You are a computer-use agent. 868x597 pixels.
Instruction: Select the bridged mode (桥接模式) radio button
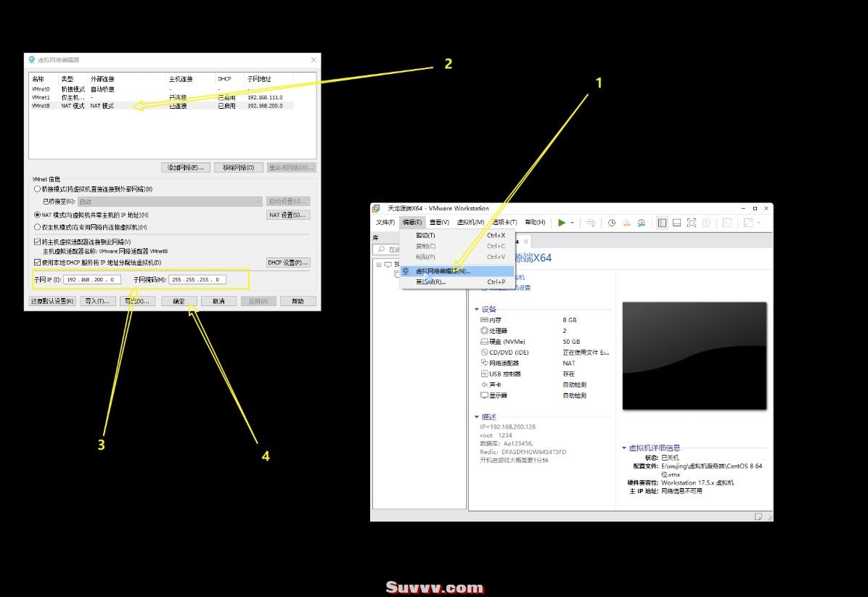(x=38, y=189)
